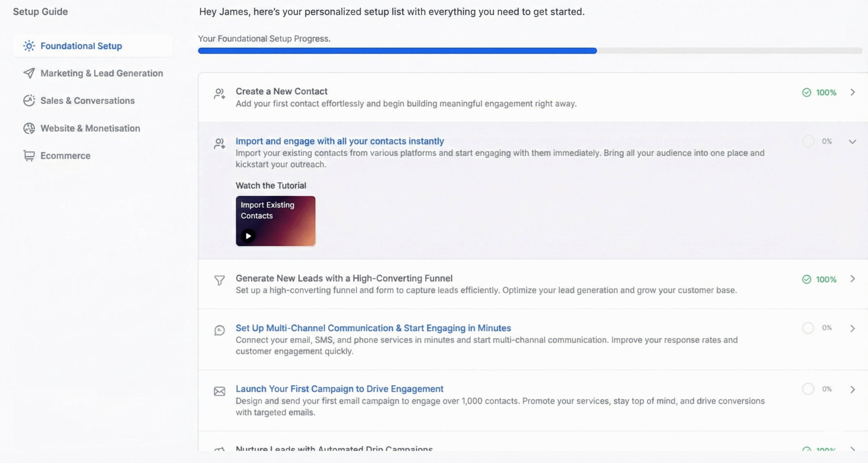Open Set Up Multi-Channel Communication link
Viewport: 868px width, 463px height.
(373, 328)
